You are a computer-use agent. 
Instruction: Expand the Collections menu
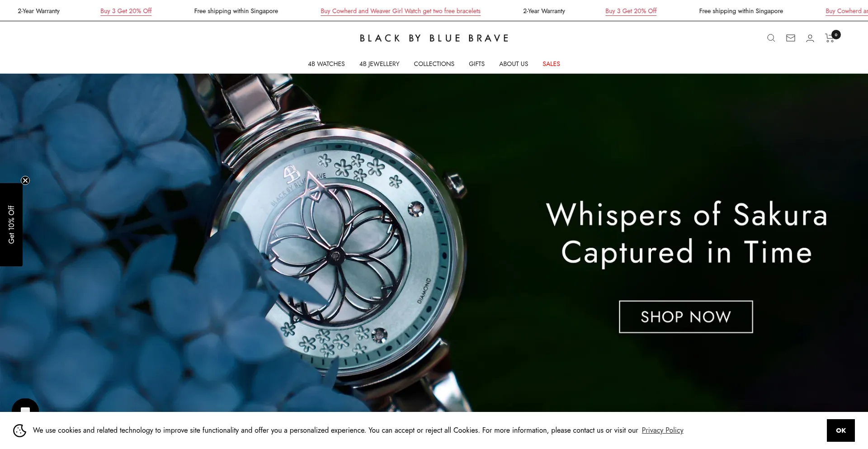tap(434, 64)
